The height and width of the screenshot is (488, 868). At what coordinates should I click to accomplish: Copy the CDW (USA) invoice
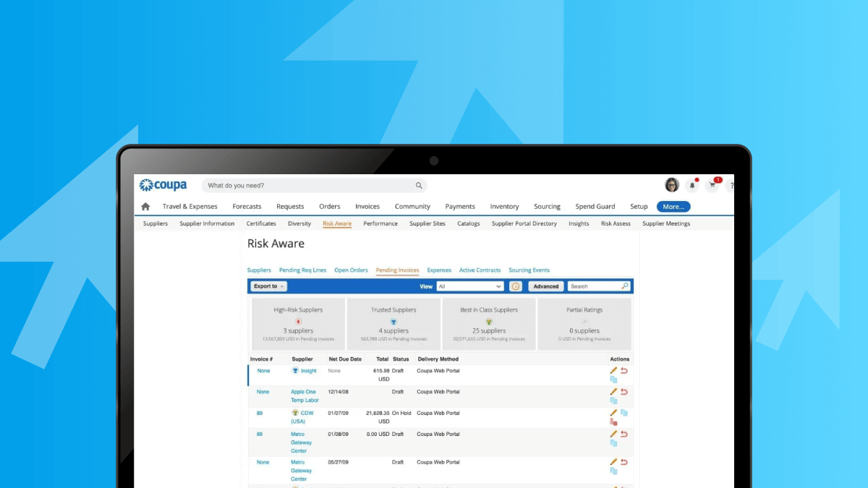tap(624, 413)
